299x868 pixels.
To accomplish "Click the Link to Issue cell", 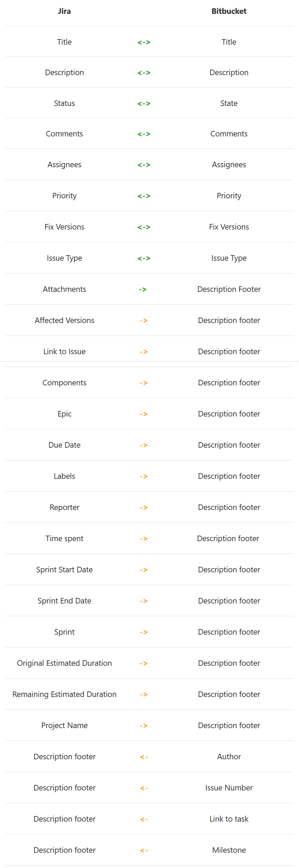I will click(64, 351).
